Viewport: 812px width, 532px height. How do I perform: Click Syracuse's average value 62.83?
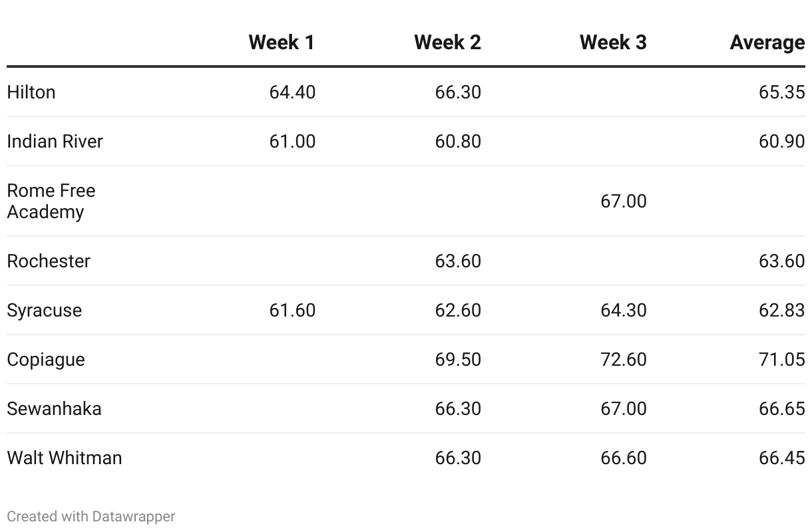click(x=781, y=311)
